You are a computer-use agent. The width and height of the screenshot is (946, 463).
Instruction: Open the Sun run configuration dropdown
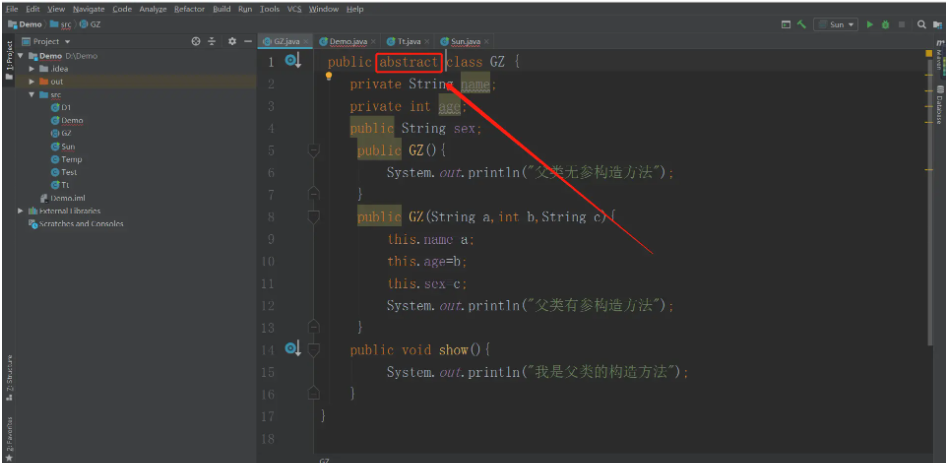tap(836, 25)
